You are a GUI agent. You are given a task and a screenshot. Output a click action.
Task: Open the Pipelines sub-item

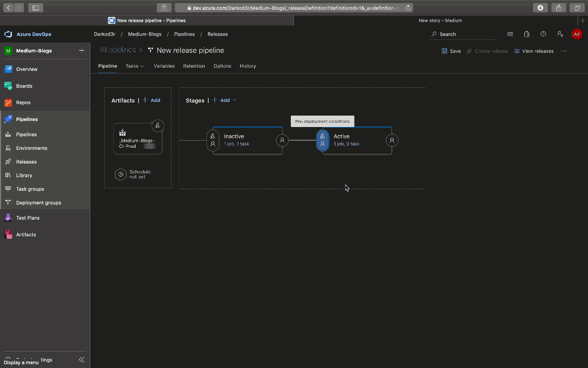[26, 135]
